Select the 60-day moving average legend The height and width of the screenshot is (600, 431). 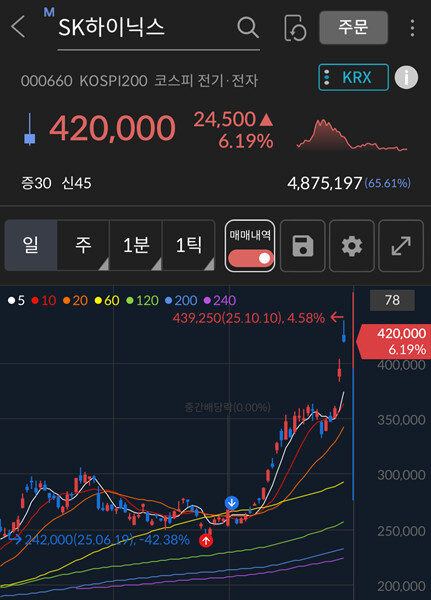coord(107,300)
